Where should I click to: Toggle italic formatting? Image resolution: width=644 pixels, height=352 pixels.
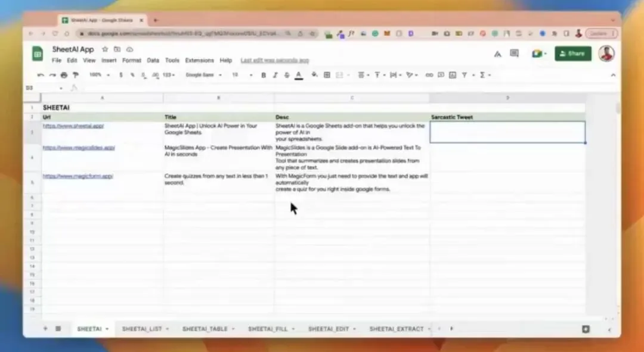(275, 75)
